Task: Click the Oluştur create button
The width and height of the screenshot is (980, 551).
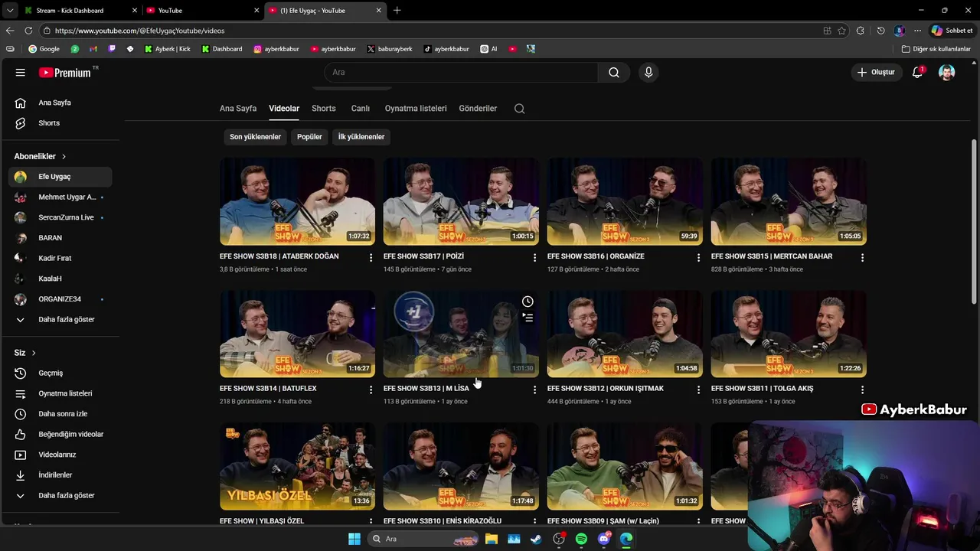Action: coord(876,73)
